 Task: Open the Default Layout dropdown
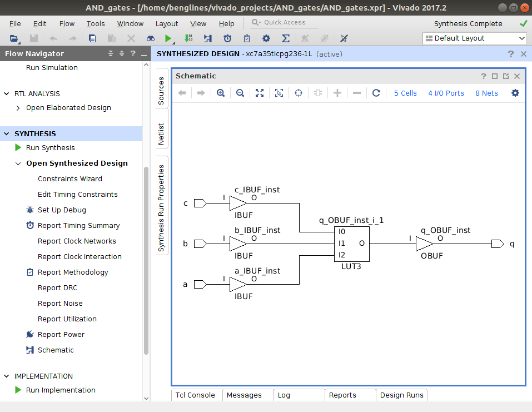(x=474, y=38)
